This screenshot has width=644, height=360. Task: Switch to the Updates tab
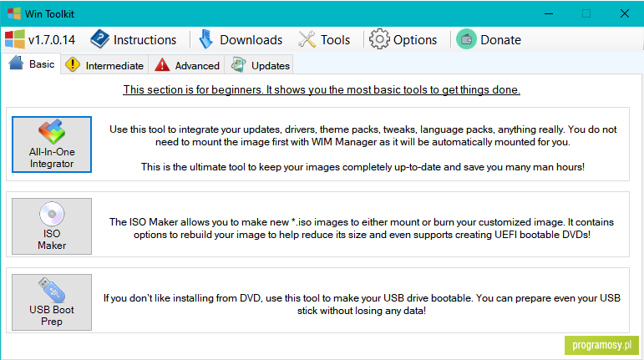260,65
